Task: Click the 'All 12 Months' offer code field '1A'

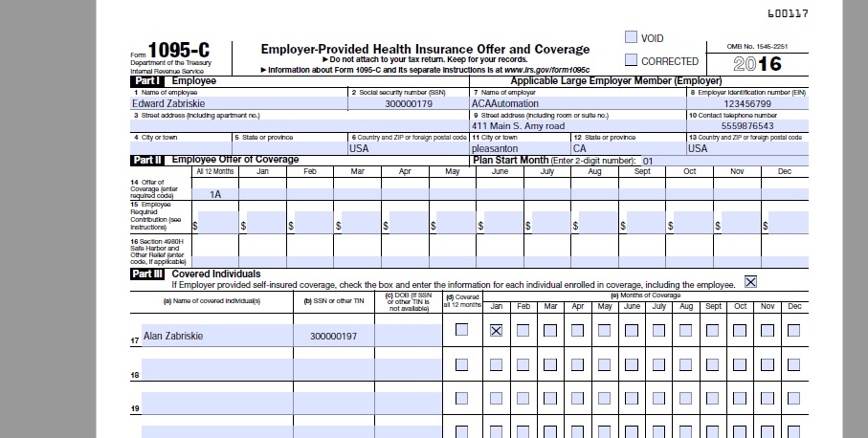Action: pyautogui.click(x=215, y=194)
